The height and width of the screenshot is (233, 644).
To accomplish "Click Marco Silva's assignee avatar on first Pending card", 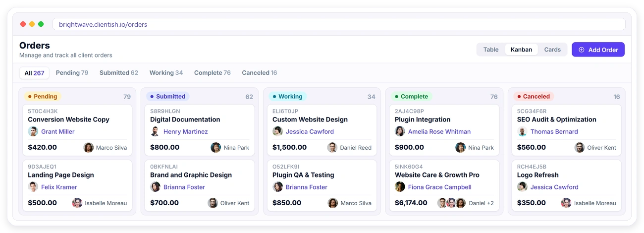I will (89, 147).
